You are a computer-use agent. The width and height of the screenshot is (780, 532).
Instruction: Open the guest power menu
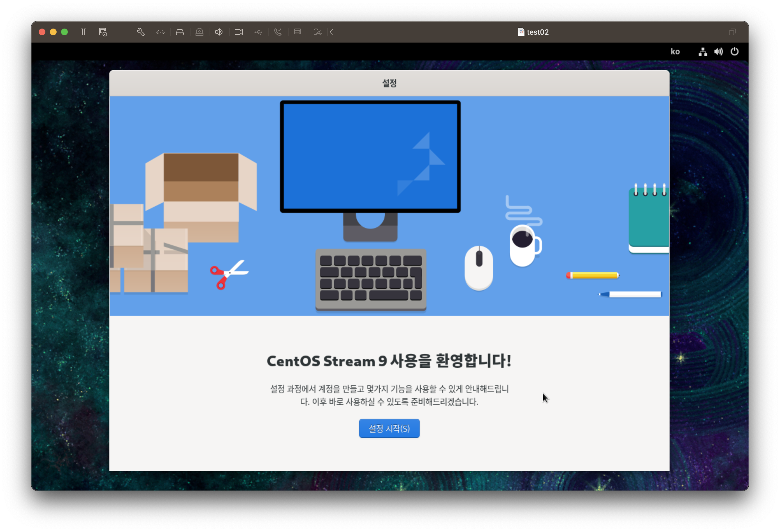pos(734,52)
